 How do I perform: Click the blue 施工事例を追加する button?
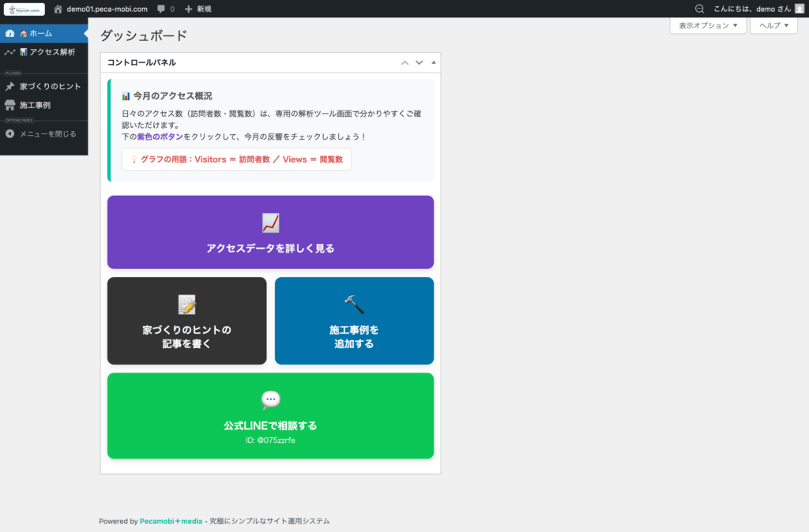(354, 320)
